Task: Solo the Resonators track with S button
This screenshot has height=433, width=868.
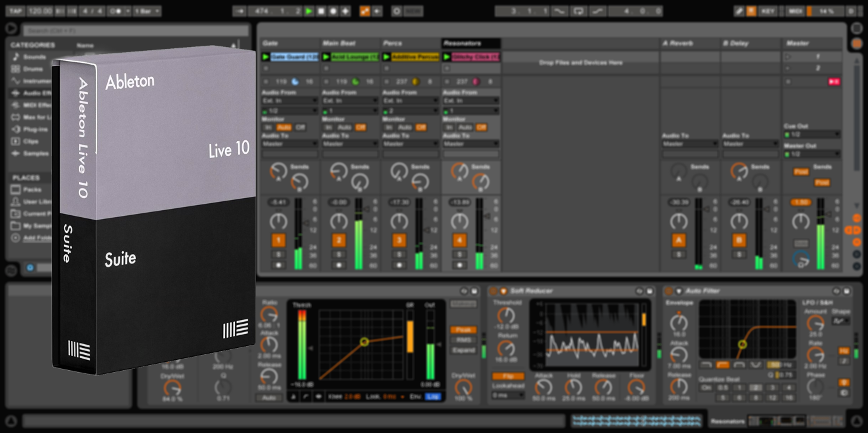Action: tap(459, 255)
